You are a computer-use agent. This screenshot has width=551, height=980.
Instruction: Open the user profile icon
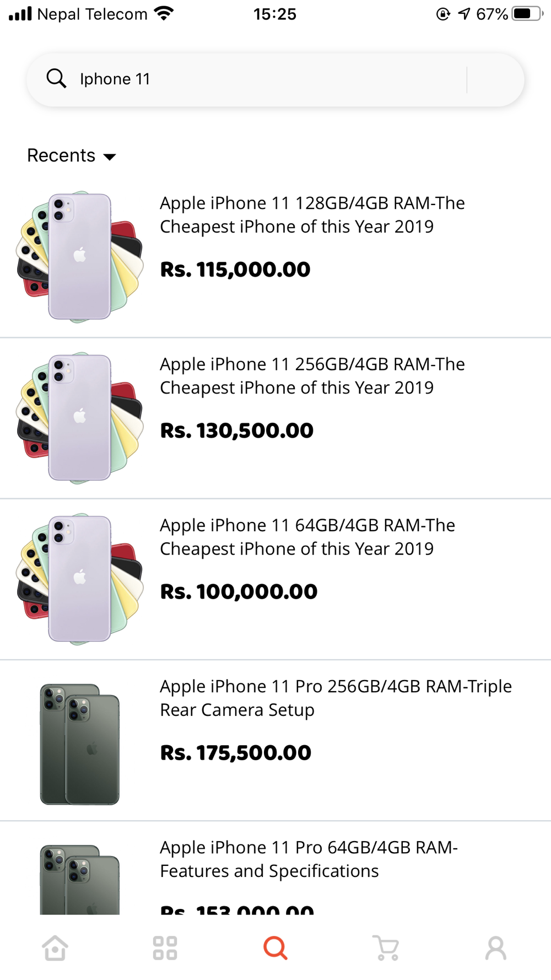[x=495, y=948]
